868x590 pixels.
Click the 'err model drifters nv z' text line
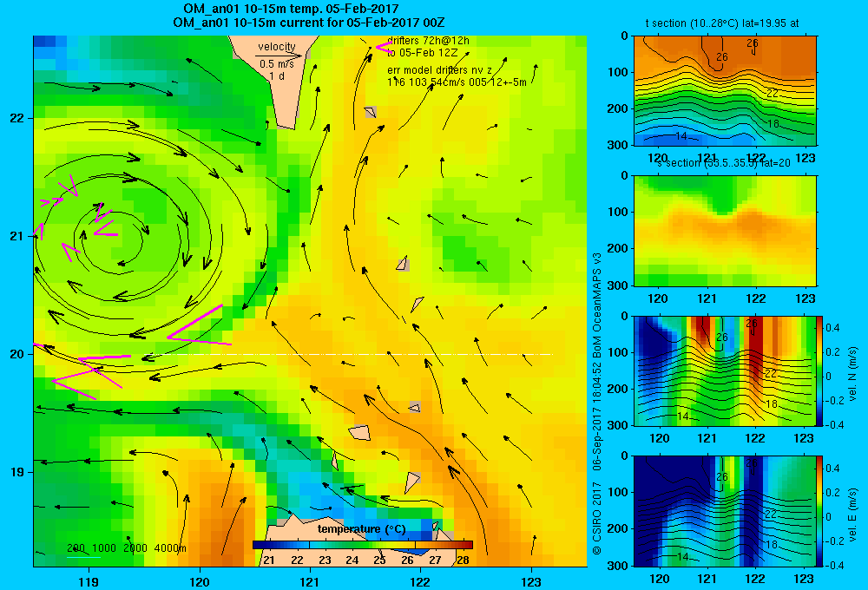439,70
